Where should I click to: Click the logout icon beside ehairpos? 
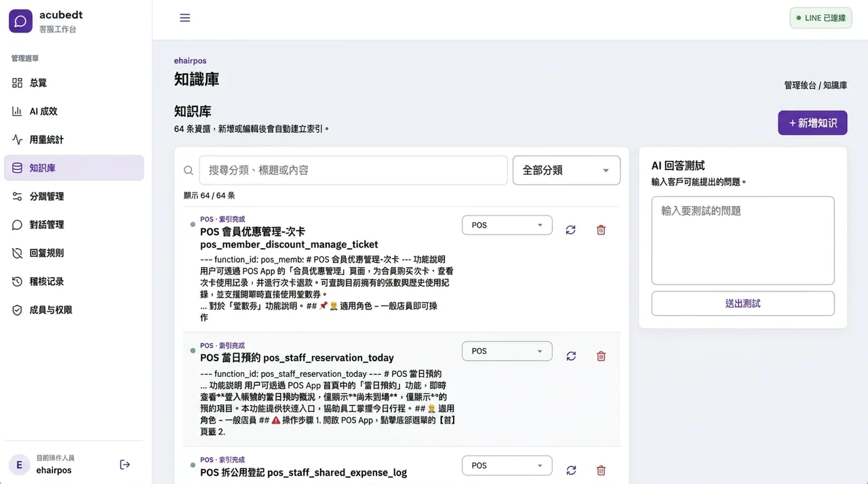125,464
